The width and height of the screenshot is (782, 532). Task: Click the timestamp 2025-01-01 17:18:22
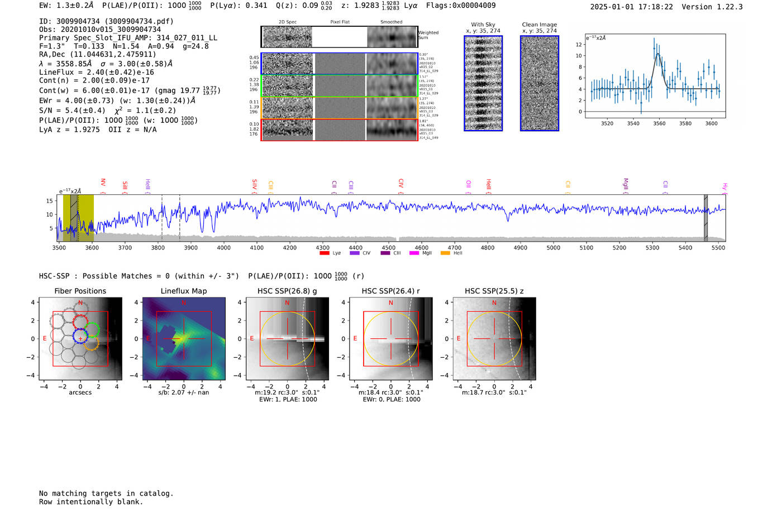coord(631,7)
